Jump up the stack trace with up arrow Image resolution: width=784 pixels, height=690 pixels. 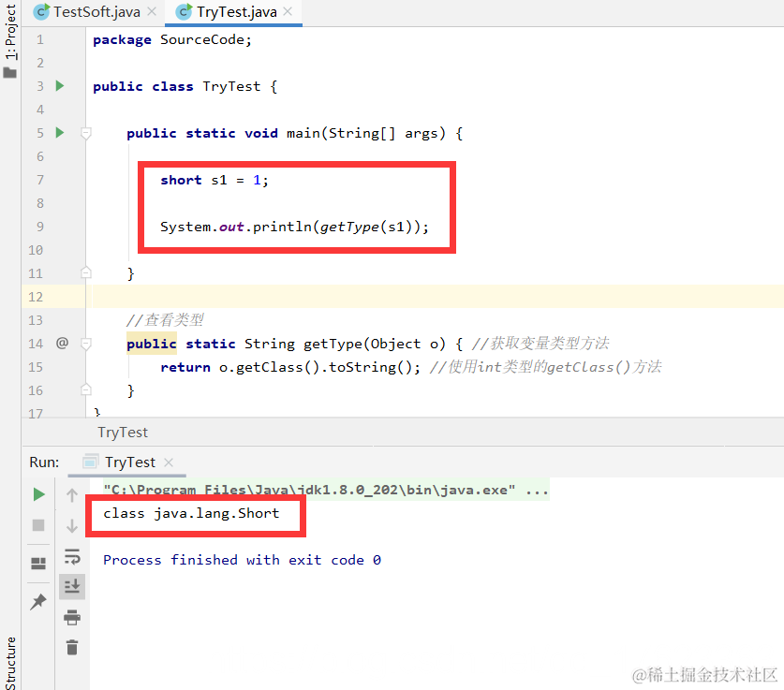tap(72, 495)
